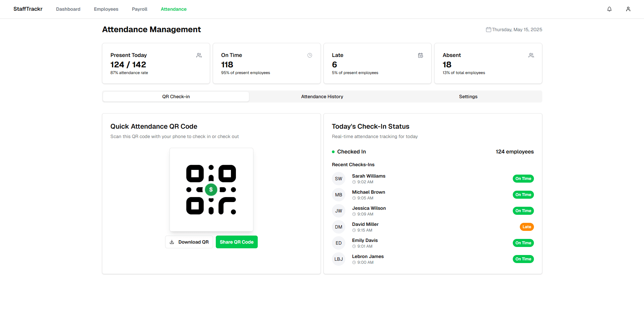Click the green Share QR Code button
644x318 pixels.
click(x=237, y=242)
